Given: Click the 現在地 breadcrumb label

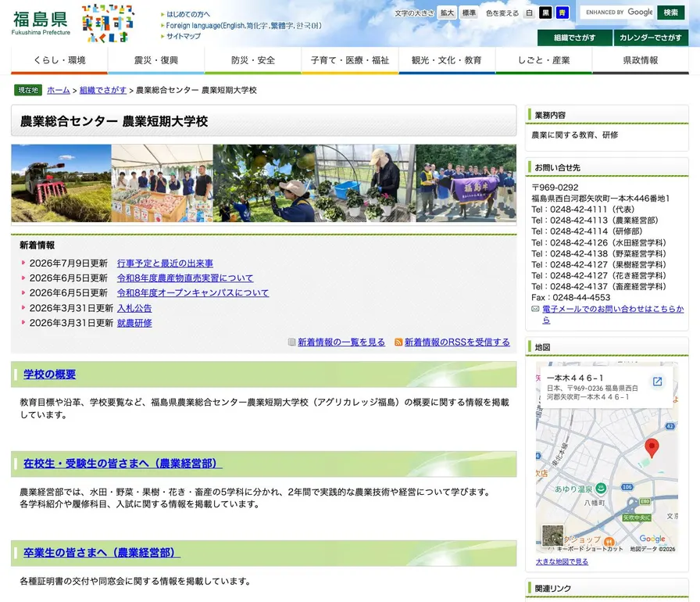Looking at the screenshot, I should [28, 90].
